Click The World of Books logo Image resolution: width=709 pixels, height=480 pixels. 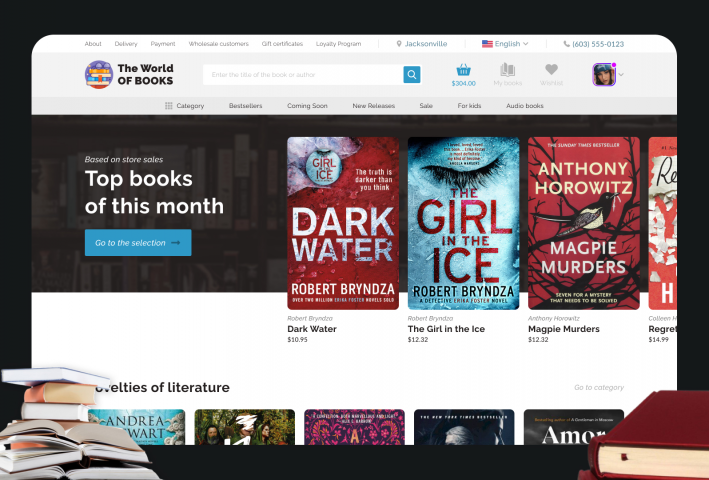(x=129, y=75)
